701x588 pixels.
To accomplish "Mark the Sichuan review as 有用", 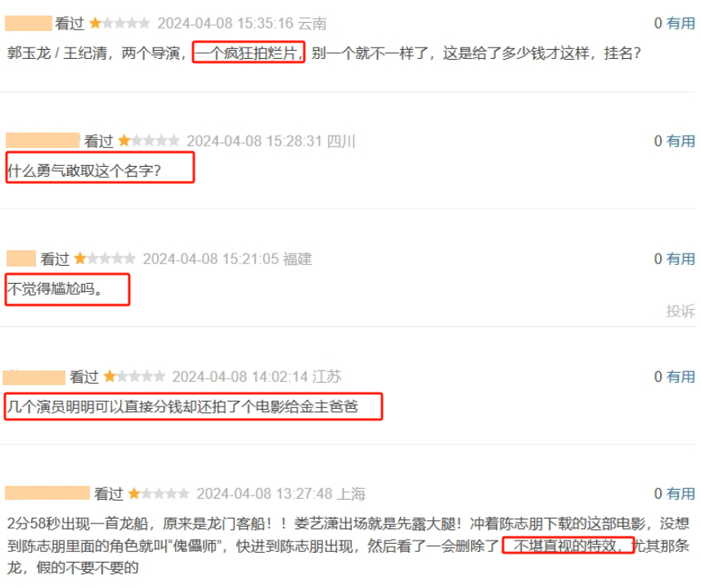I will coord(681,141).
